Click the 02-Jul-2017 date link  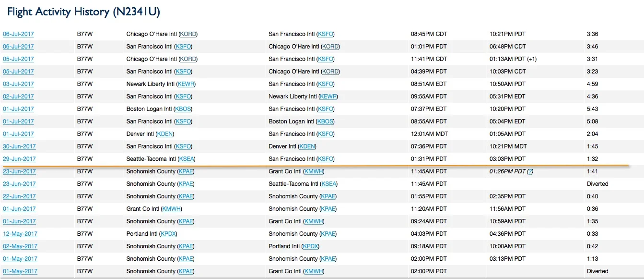coord(18,97)
